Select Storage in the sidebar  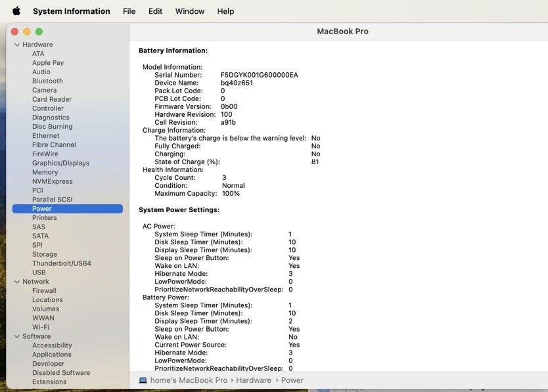point(45,254)
